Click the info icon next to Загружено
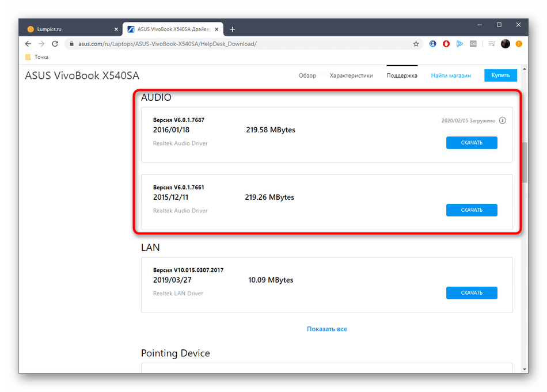547x392 pixels. pyautogui.click(x=502, y=121)
